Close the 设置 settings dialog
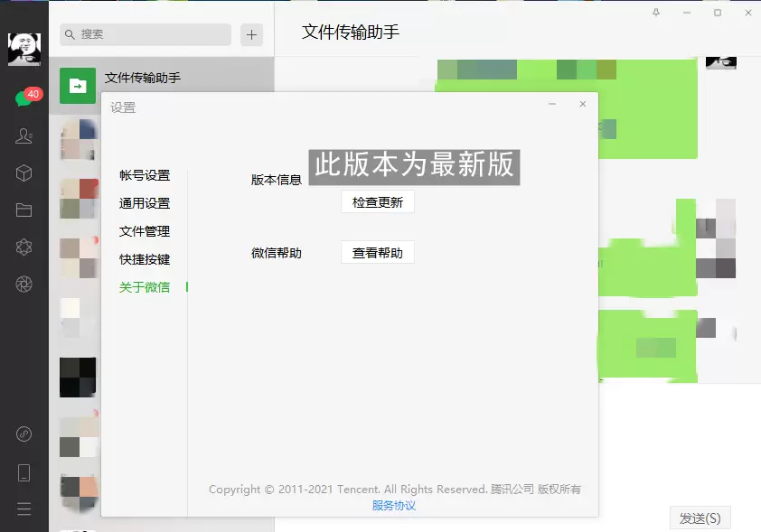Viewport: 761px width, 532px height. click(583, 104)
